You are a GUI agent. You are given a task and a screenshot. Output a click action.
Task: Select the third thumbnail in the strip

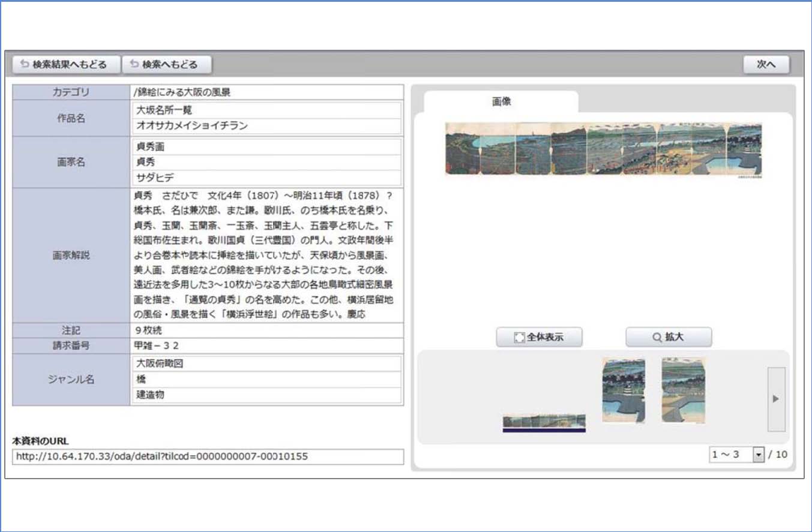(x=684, y=390)
